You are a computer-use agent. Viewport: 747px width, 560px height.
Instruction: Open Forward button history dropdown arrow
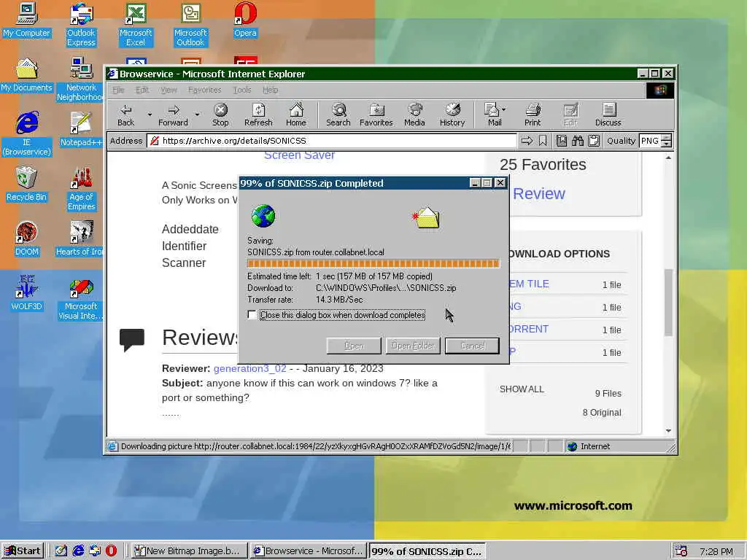(x=197, y=114)
